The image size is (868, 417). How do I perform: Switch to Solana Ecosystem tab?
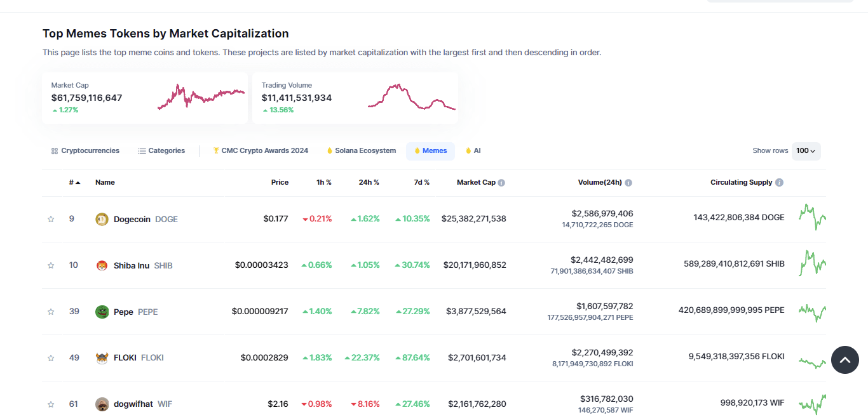(362, 151)
